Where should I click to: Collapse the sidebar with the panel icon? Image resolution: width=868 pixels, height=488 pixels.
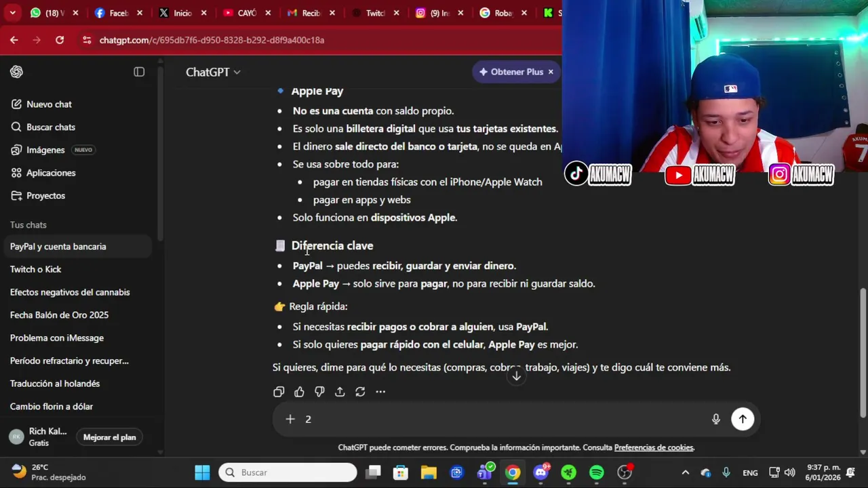(139, 72)
